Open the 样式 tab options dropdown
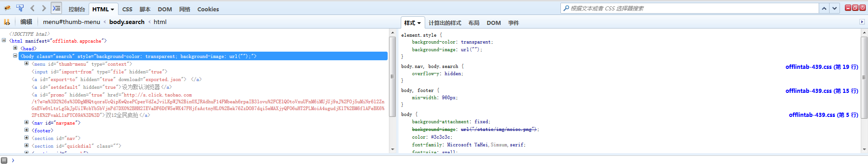Viewport: 868px width, 164px height. pyautogui.click(x=419, y=23)
